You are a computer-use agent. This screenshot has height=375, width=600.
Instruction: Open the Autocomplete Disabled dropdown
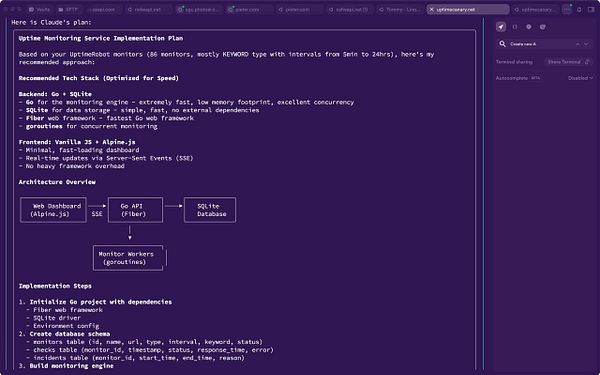(580, 78)
